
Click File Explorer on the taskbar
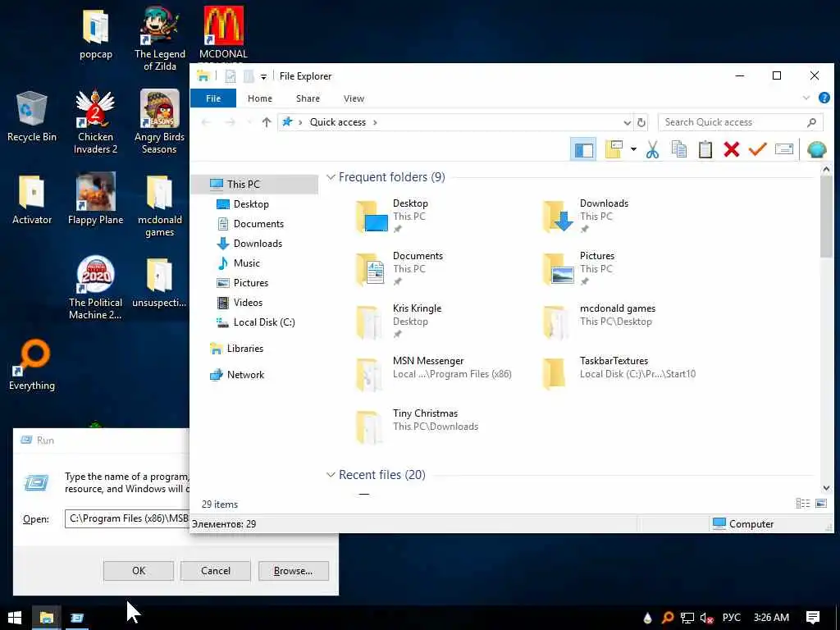pos(46,618)
